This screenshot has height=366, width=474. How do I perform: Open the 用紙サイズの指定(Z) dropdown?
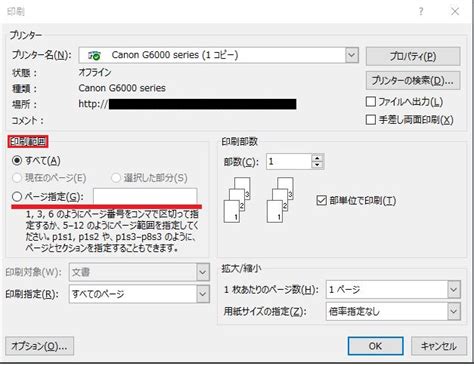click(x=454, y=312)
